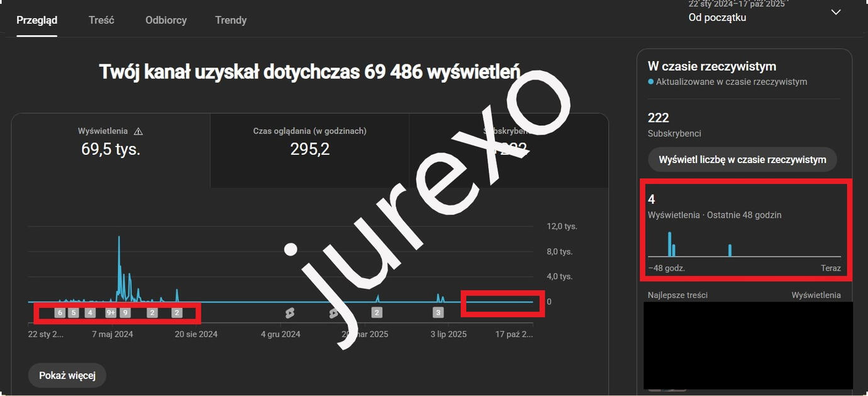Click the video marker labeled 5

(x=74, y=313)
